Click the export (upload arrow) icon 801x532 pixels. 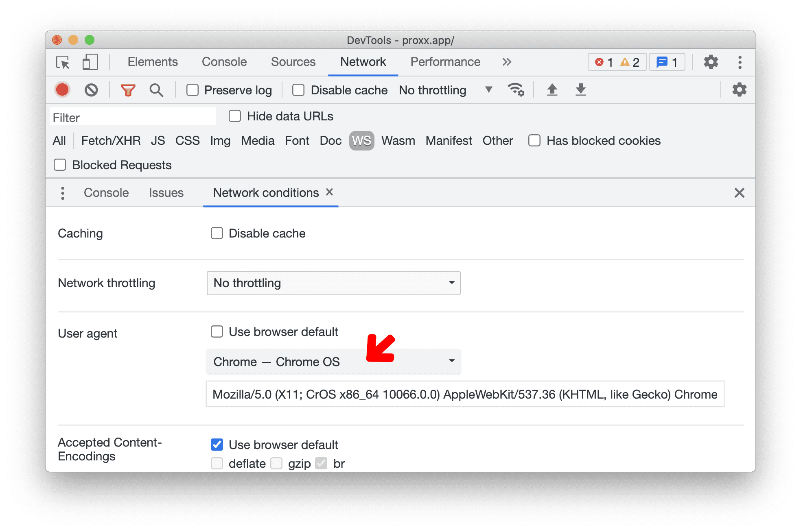[553, 90]
